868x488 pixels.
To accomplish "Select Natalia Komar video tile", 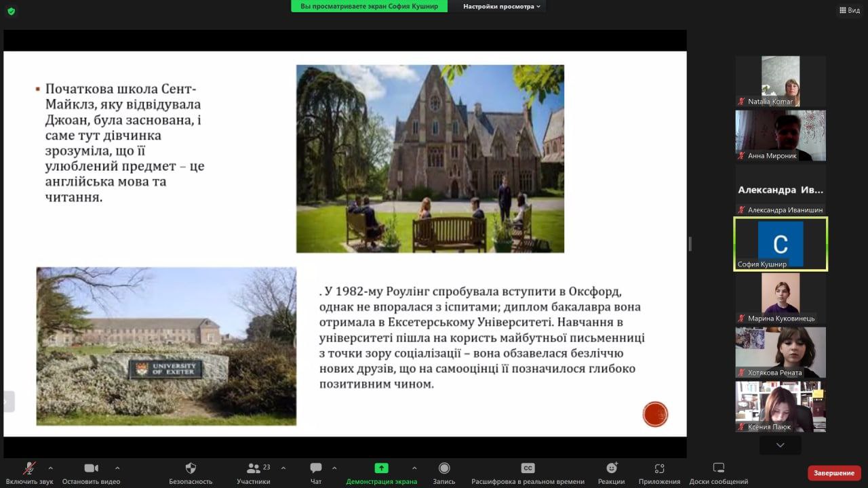I will click(781, 81).
